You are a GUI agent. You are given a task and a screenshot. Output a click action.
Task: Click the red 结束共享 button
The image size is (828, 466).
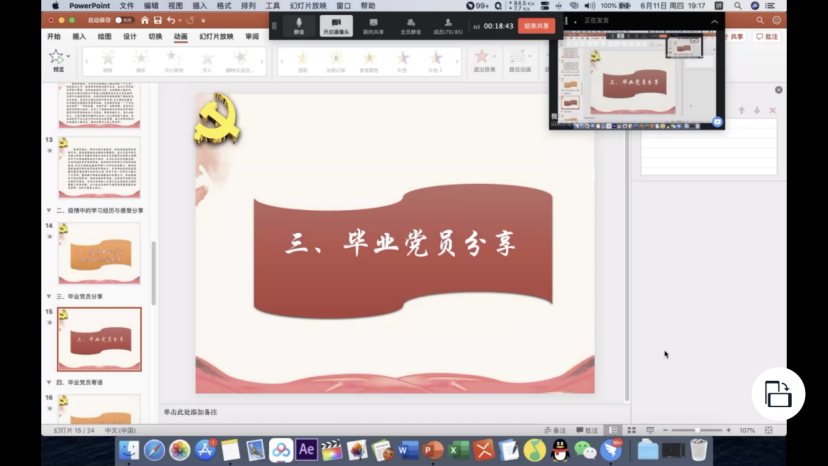pyautogui.click(x=536, y=25)
